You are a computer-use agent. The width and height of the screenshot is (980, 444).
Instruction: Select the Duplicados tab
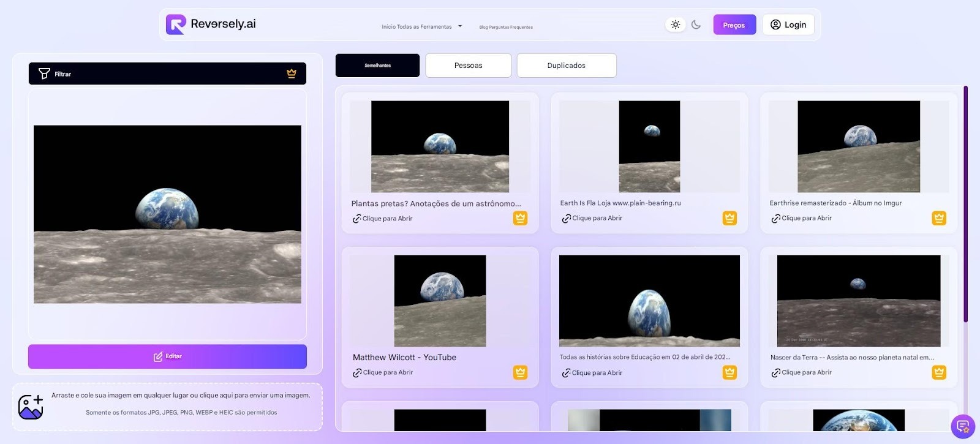(x=567, y=66)
